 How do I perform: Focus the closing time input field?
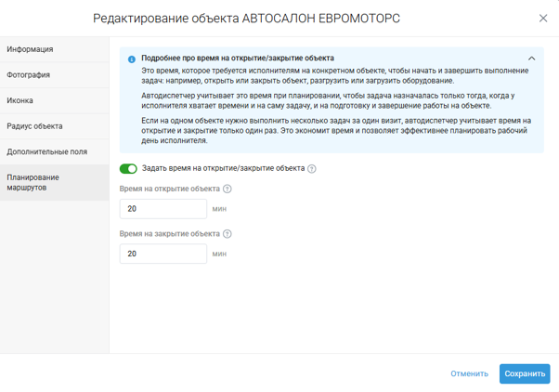(x=163, y=254)
